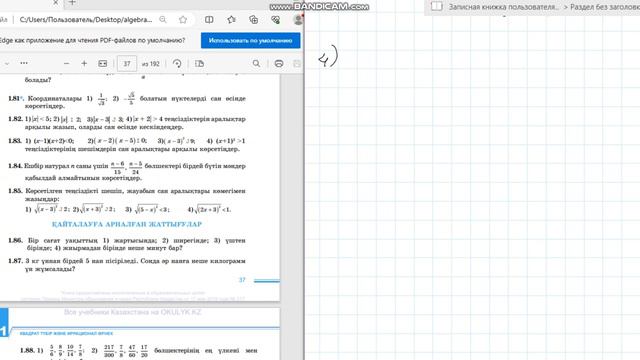Click exercise number 1.88 on next page
This screenshot has height=360, width=640.
[x=27, y=350]
